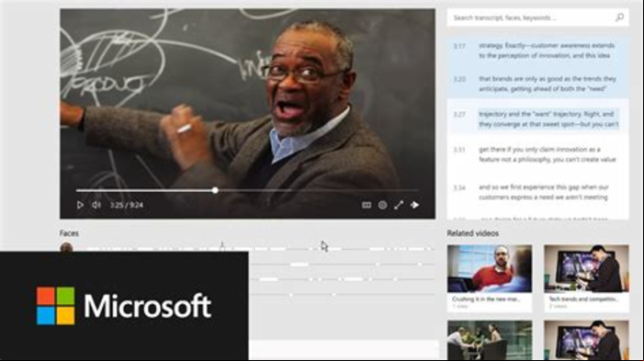Open bottom-right related video with monitor presenter

[586, 341]
